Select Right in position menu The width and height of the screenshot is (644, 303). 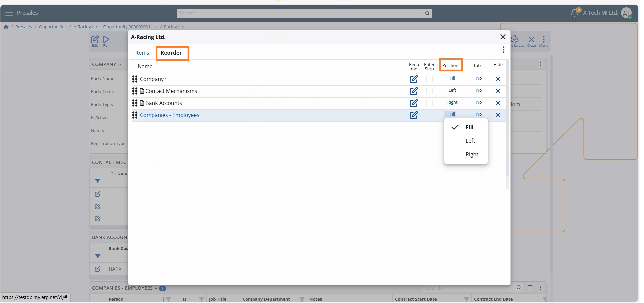tap(466, 154)
